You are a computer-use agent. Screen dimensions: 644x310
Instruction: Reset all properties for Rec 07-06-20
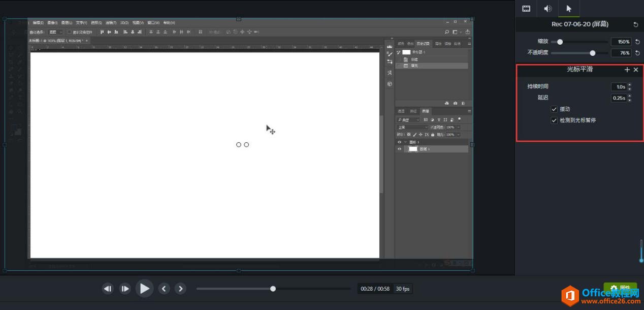pyautogui.click(x=635, y=24)
